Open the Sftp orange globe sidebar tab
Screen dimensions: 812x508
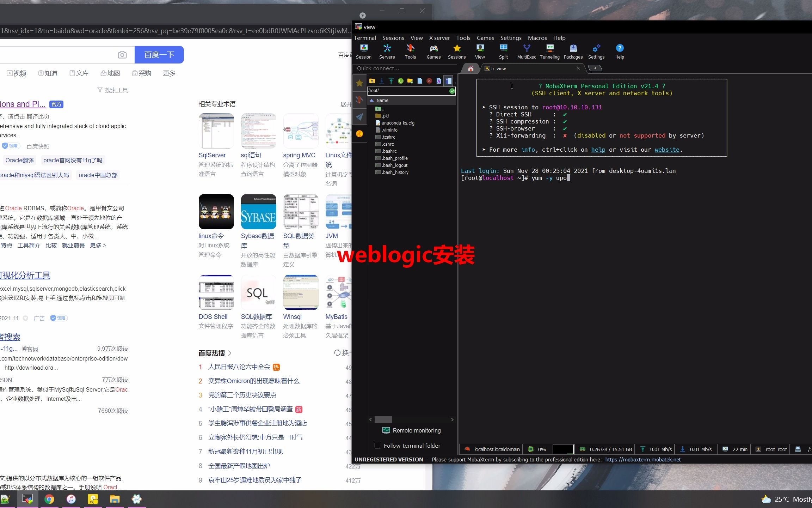pos(359,134)
